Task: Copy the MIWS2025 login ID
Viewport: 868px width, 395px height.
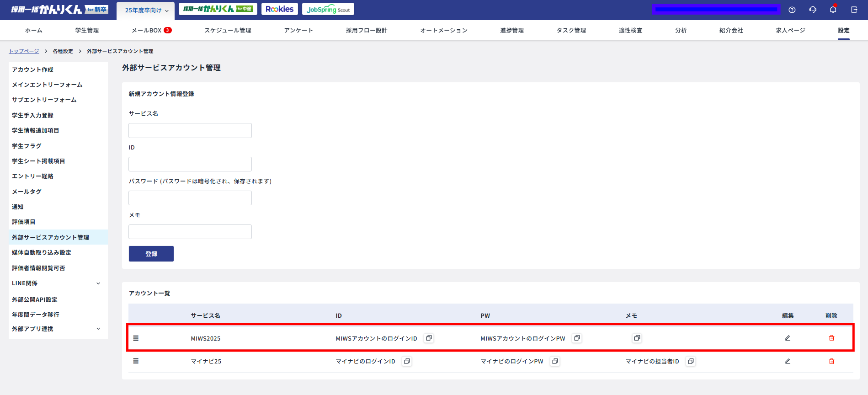Action: coord(429,338)
